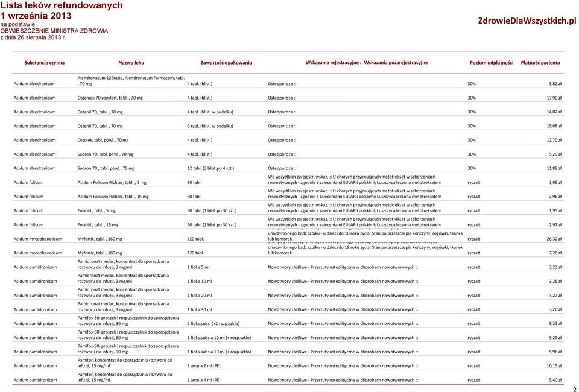Select 'Acidum Folicum Richter, tabl., 15 mg'

[x=113, y=197]
